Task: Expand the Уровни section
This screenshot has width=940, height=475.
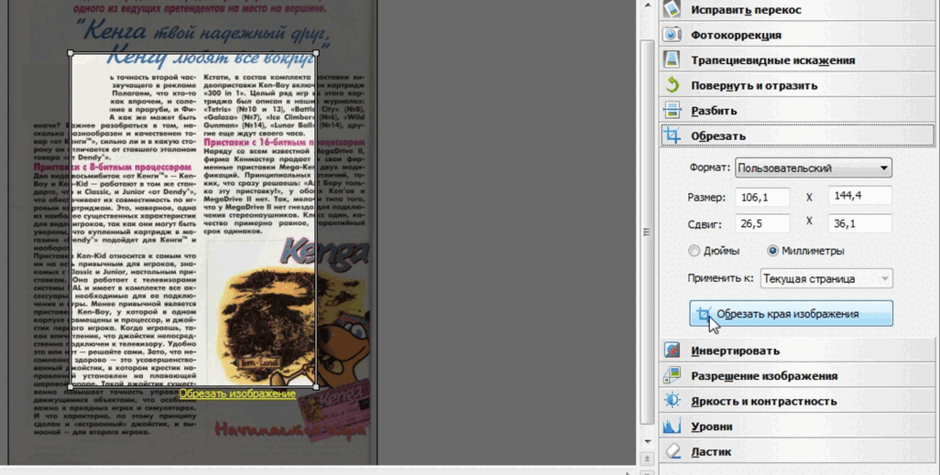Action: click(x=797, y=426)
